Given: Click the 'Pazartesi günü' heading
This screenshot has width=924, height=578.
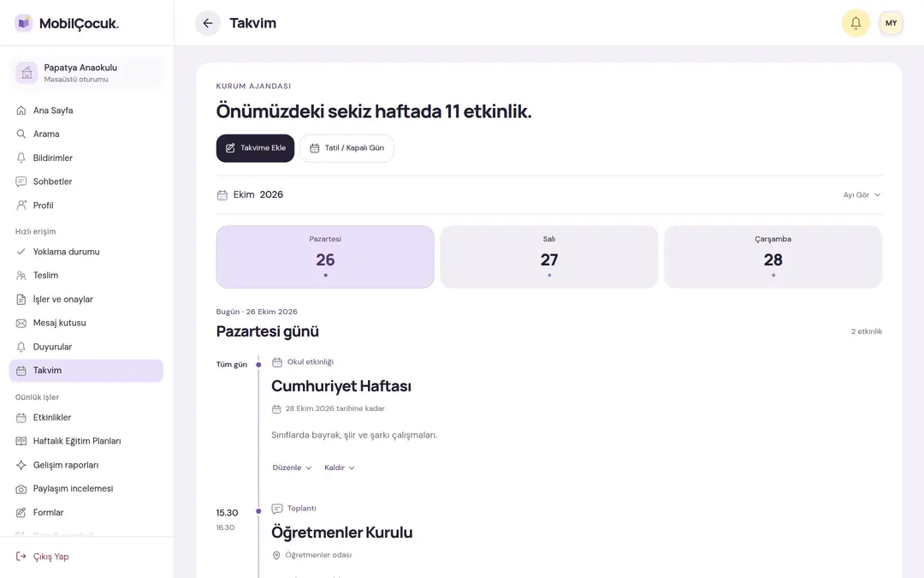Looking at the screenshot, I should (x=268, y=331).
